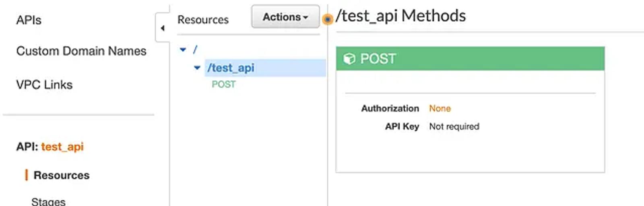Open Resources in the API sidebar

pos(62,175)
